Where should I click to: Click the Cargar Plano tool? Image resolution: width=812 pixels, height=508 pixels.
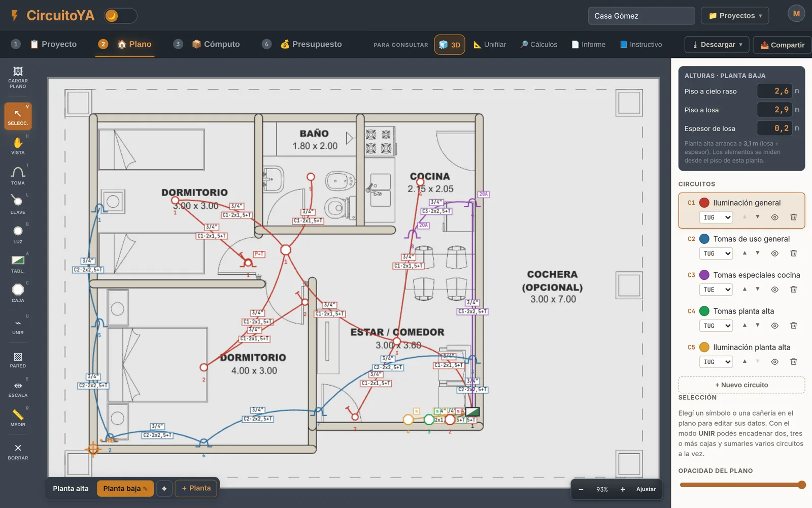(x=18, y=77)
